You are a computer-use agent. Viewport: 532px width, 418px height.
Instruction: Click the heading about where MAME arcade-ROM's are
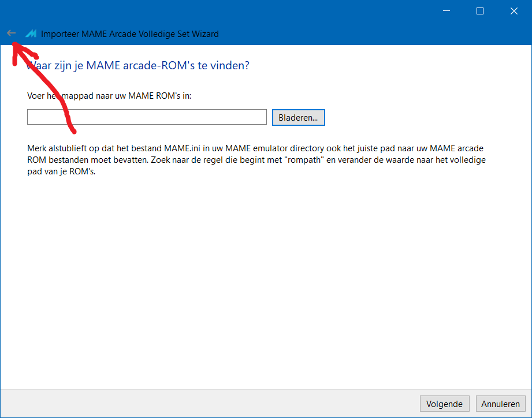138,65
